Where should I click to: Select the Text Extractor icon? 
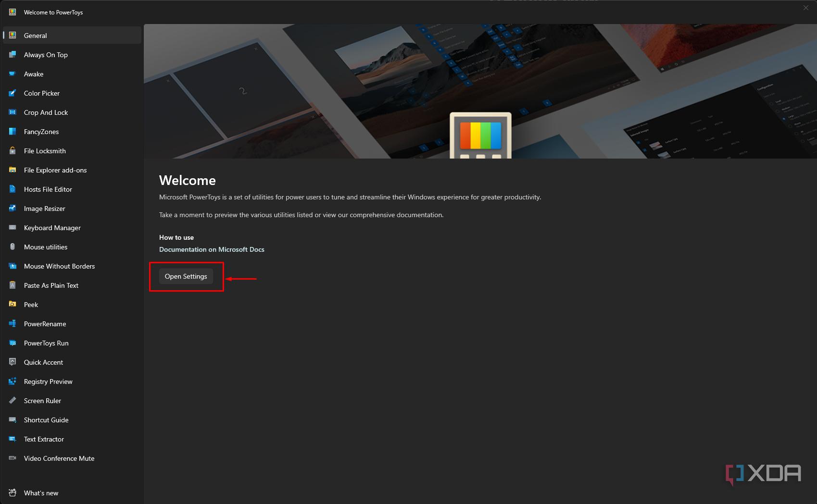[13, 439]
